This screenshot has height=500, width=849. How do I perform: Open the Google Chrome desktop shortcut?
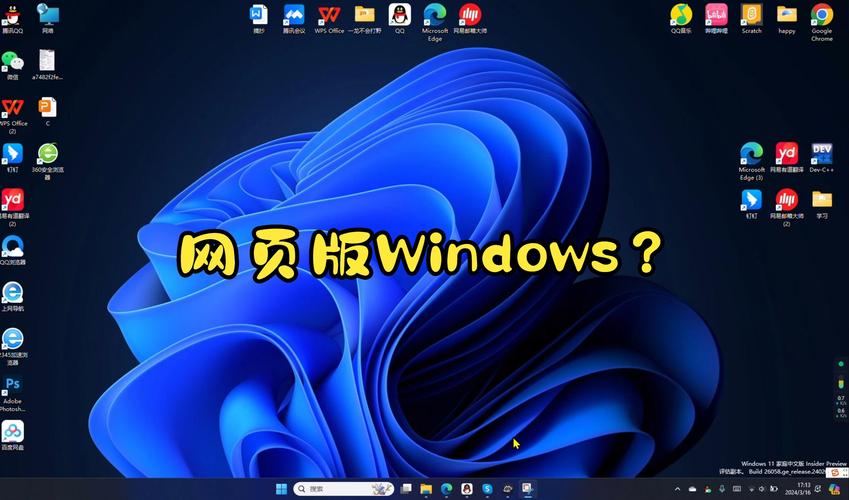point(822,22)
